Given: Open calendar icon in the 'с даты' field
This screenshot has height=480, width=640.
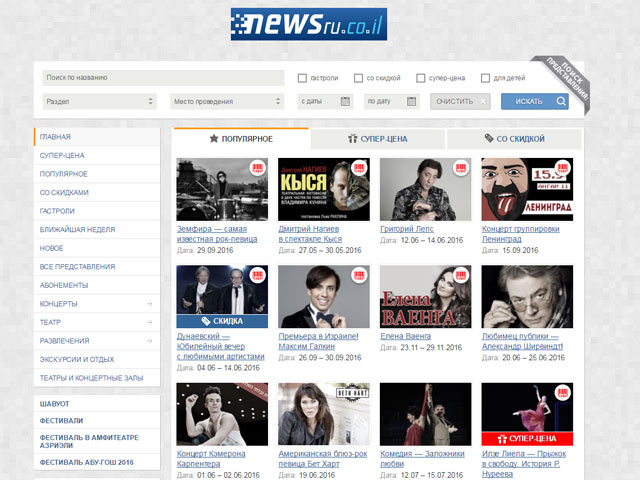Looking at the screenshot, I should tap(345, 101).
